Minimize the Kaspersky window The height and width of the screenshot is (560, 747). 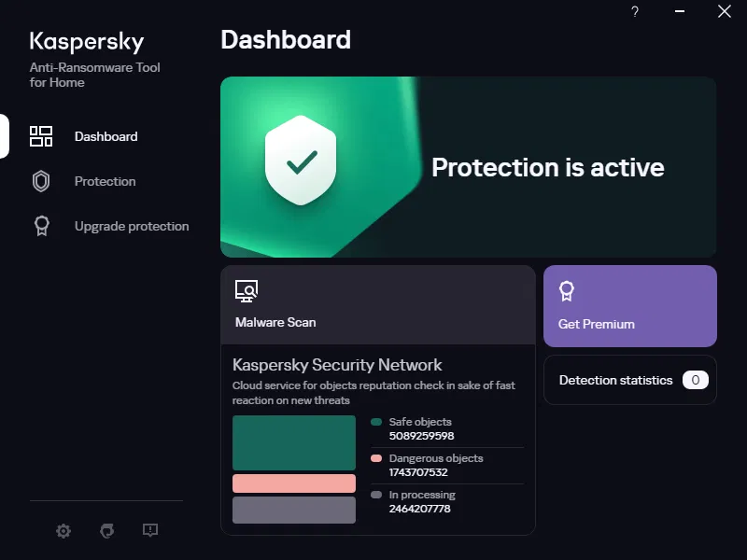[680, 11]
